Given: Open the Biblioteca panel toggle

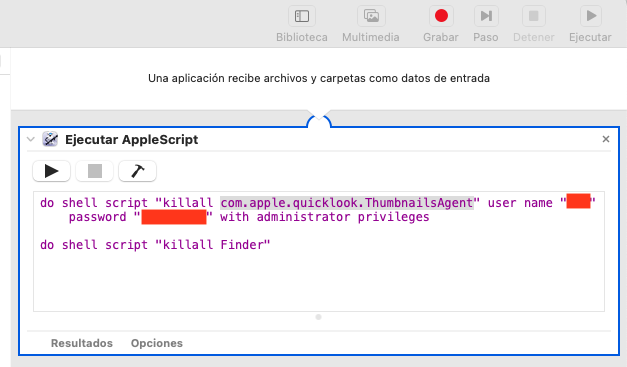Looking at the screenshot, I should click(302, 16).
